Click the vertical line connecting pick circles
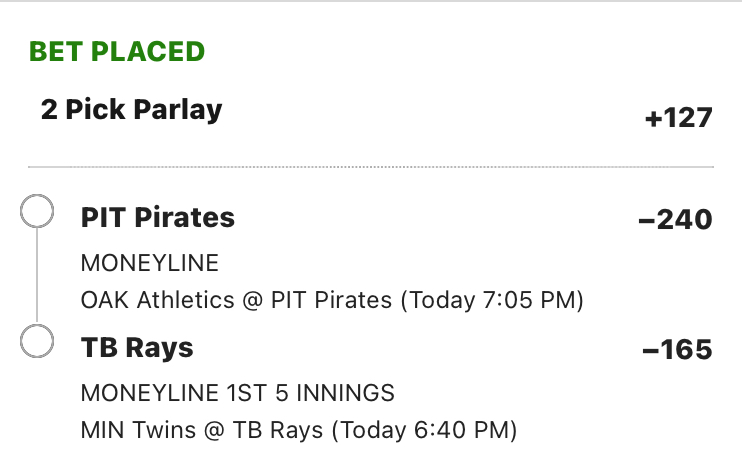Viewport: 742px width, 465px height. point(37,277)
